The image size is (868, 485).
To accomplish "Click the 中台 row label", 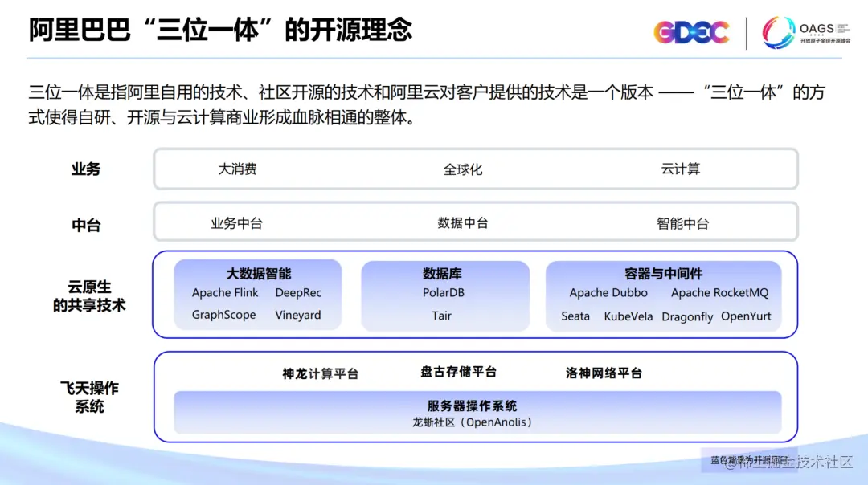I will pyautogui.click(x=86, y=225).
